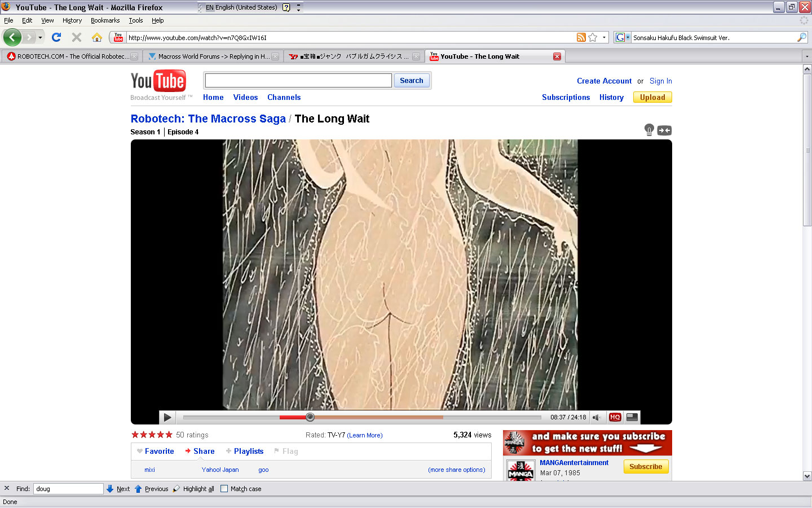Click the YouTube search text field
Image resolution: width=812 pixels, height=508 pixels.
[298, 81]
